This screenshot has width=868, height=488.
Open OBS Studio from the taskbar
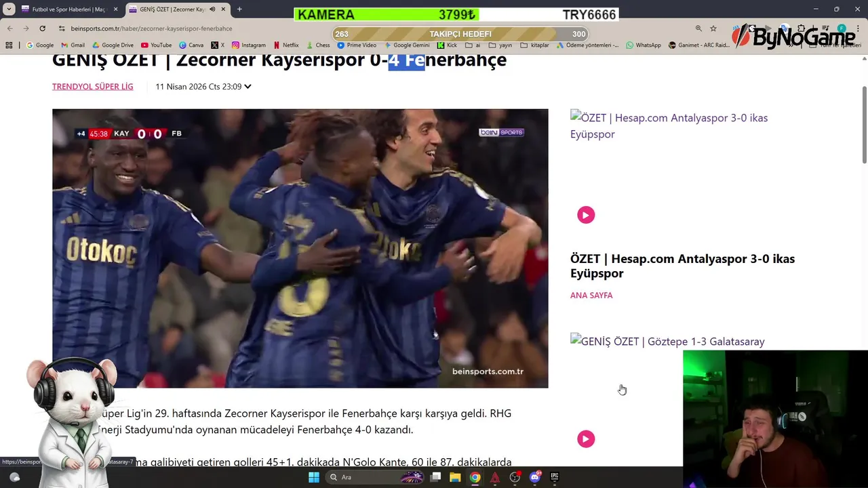515,477
